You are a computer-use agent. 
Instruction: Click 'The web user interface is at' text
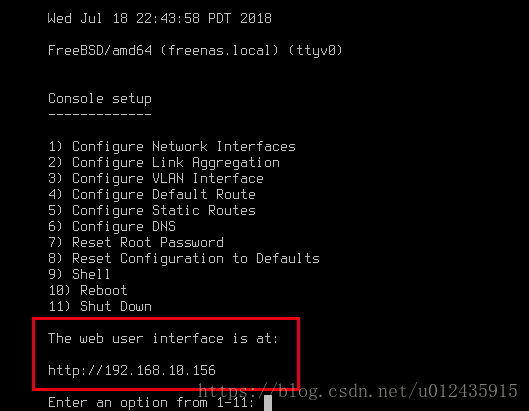(x=163, y=338)
